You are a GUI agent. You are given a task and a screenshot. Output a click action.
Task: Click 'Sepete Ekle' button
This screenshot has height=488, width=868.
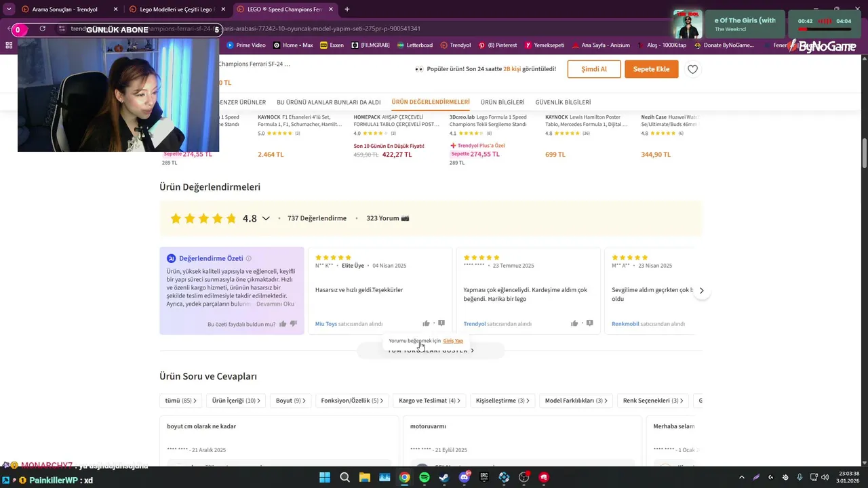(x=651, y=69)
